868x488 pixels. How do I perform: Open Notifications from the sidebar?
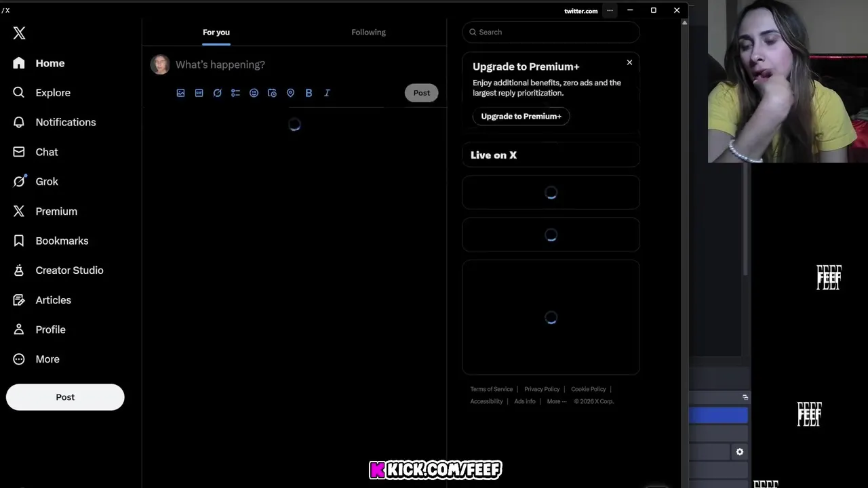click(x=54, y=122)
